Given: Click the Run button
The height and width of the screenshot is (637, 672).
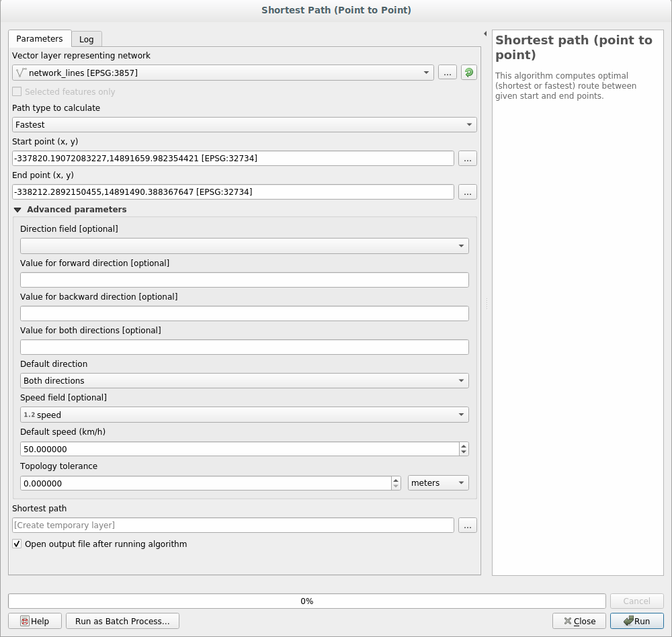Looking at the screenshot, I should [636, 621].
